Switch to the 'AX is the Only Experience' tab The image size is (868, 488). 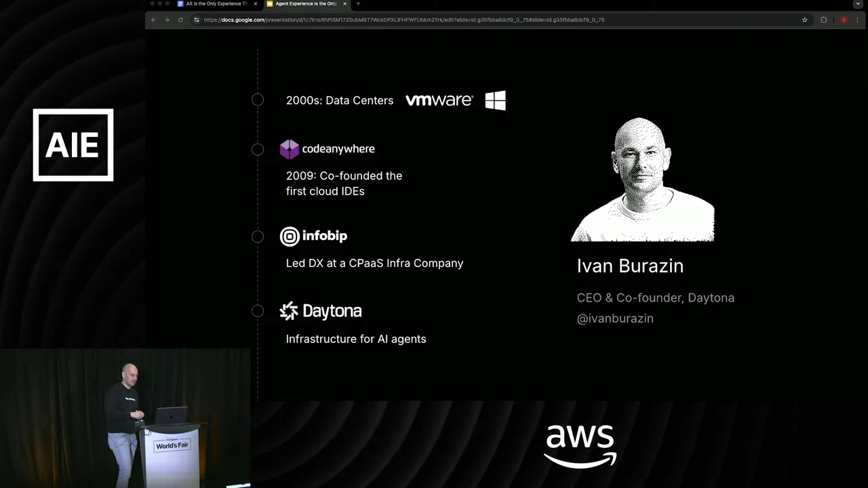click(217, 4)
